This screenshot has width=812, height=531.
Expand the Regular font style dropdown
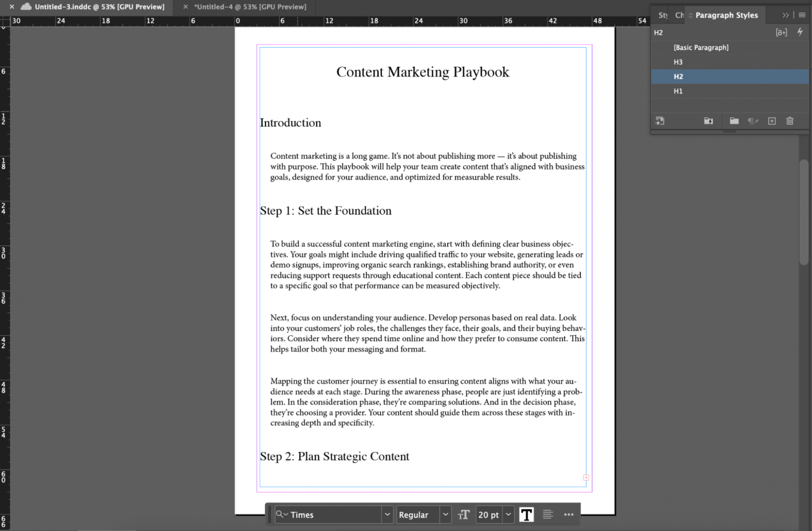click(445, 515)
